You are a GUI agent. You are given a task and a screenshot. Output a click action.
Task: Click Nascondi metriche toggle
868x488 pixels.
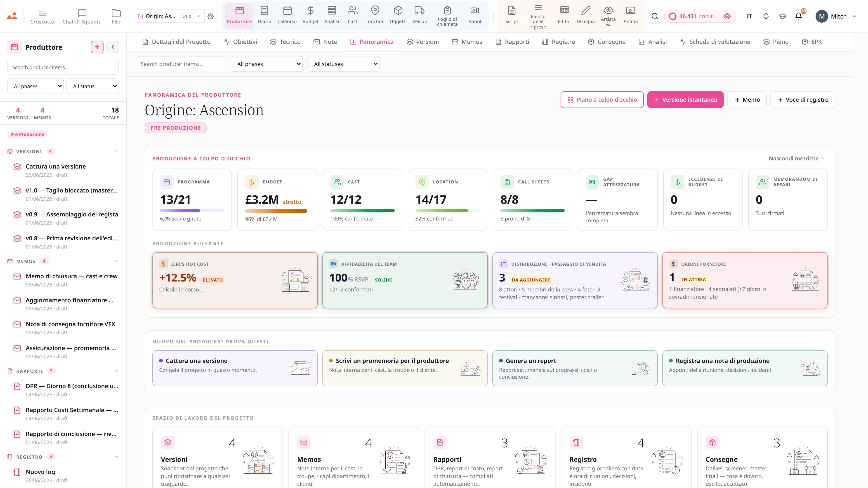[x=797, y=158]
